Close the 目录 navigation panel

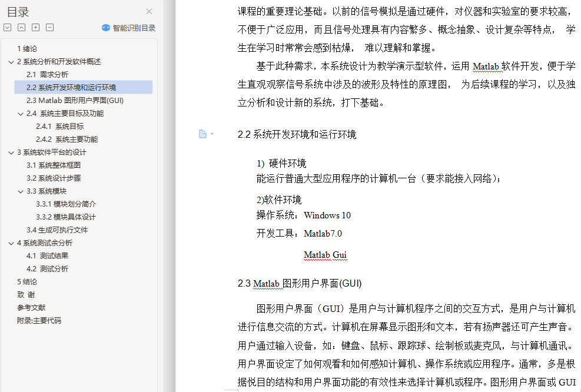coord(149,12)
